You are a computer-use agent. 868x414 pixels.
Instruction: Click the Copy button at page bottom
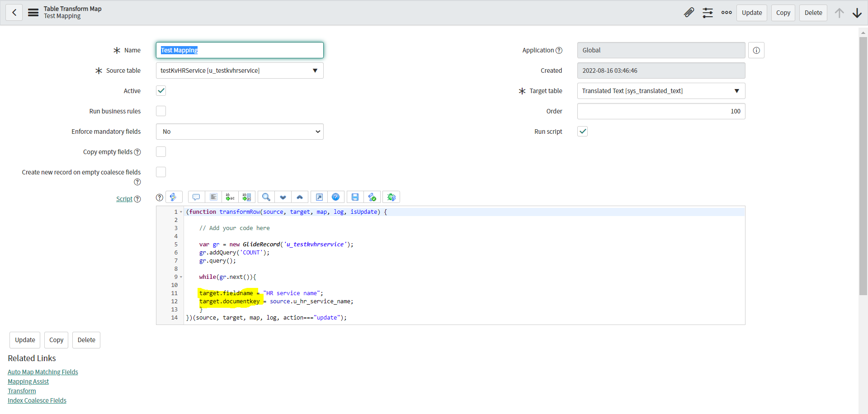[x=56, y=340]
